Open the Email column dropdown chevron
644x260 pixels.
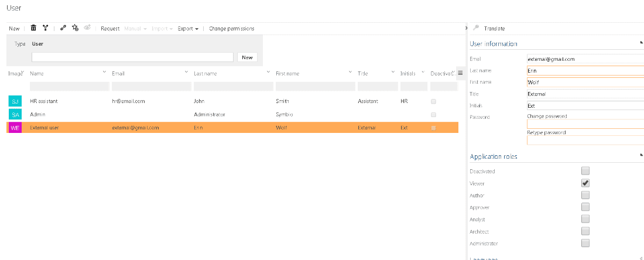(186, 72)
